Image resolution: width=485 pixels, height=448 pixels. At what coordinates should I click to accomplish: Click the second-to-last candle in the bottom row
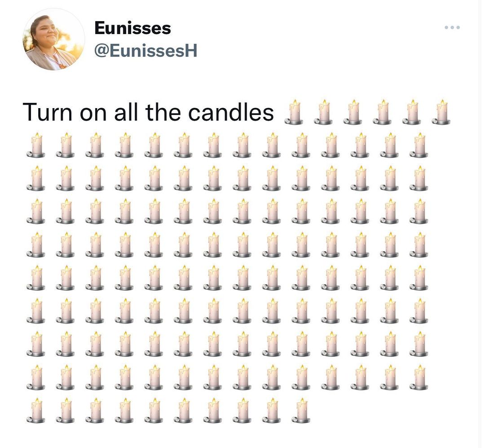pos(272,411)
